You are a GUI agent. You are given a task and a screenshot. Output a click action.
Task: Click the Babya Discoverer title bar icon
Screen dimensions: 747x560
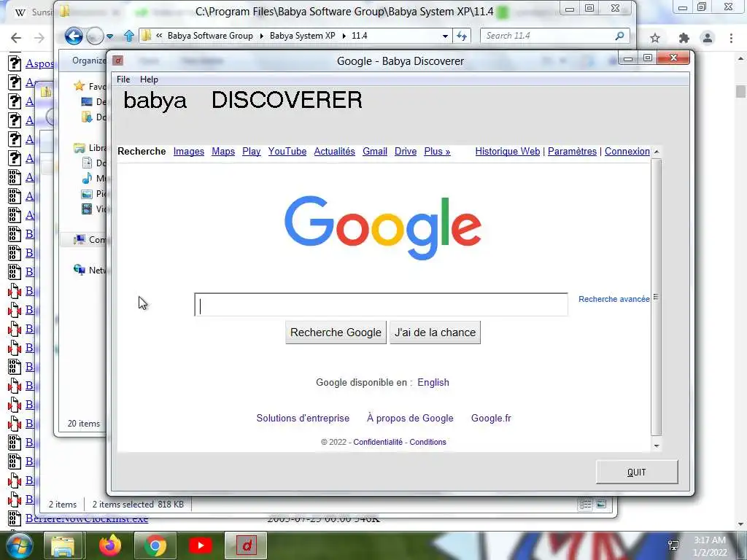pos(117,61)
